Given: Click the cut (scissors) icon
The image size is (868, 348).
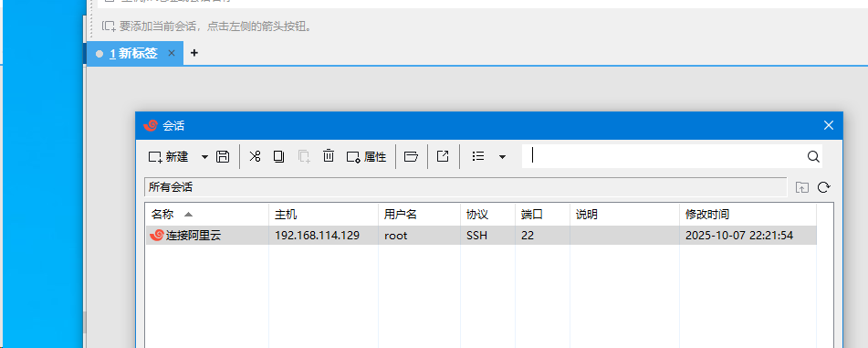Looking at the screenshot, I should [x=255, y=157].
